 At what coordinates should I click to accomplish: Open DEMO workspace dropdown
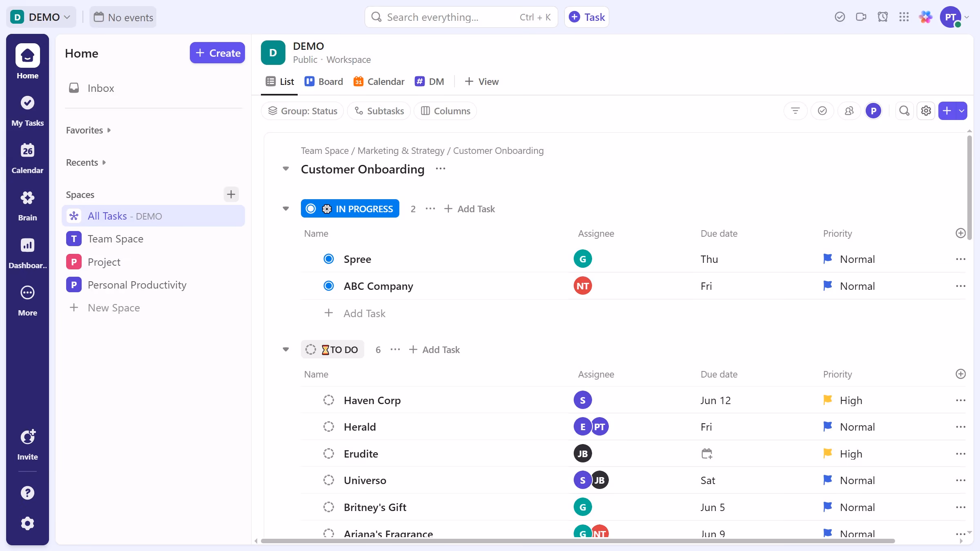(41, 17)
